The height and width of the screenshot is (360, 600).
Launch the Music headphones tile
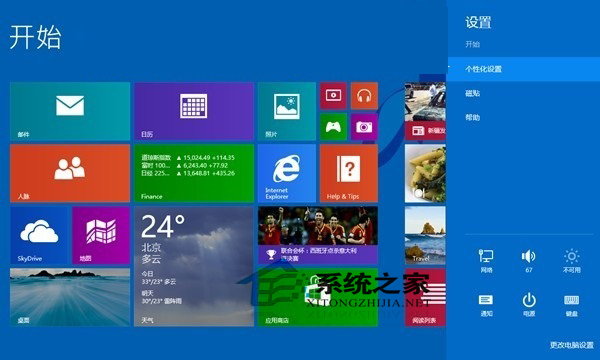pyautogui.click(x=364, y=96)
